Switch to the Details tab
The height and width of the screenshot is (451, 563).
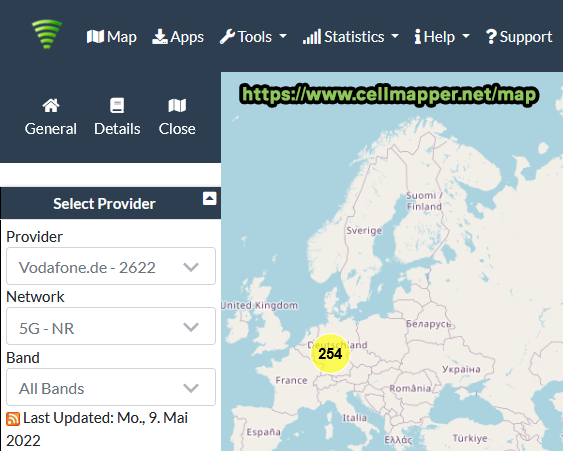click(x=117, y=117)
